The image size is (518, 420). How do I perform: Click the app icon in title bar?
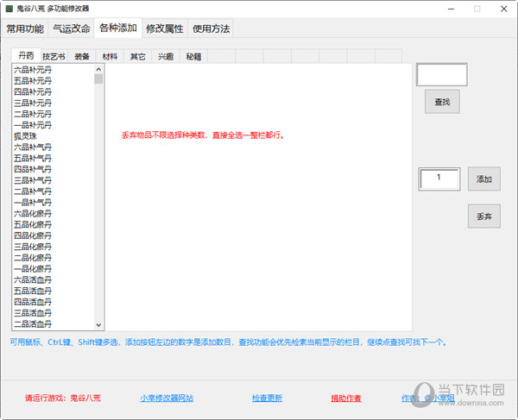(9, 9)
